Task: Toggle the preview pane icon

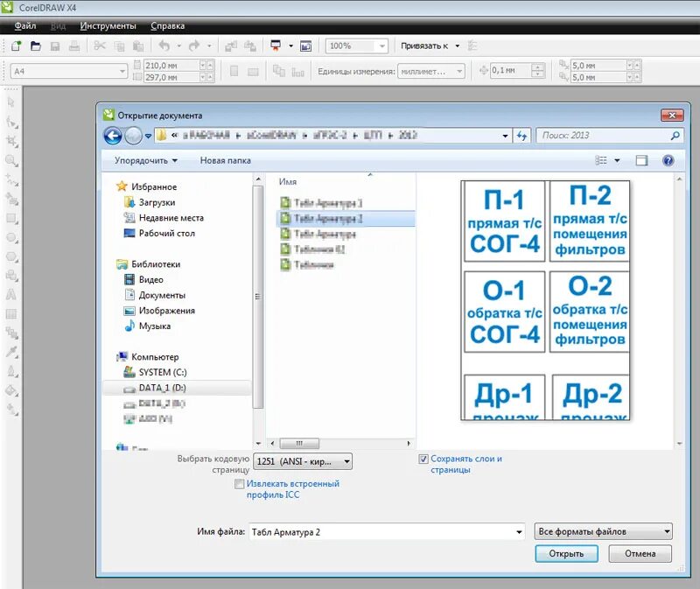Action: (641, 161)
